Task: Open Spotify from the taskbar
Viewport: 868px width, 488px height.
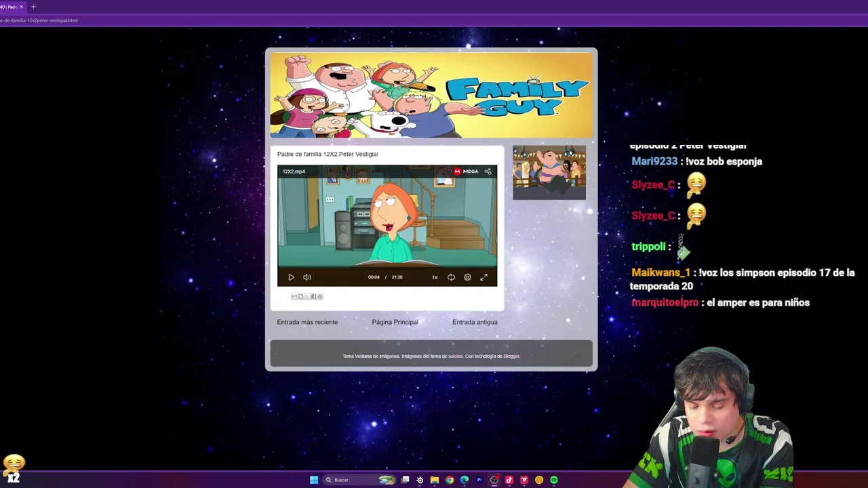Action: [554, 480]
